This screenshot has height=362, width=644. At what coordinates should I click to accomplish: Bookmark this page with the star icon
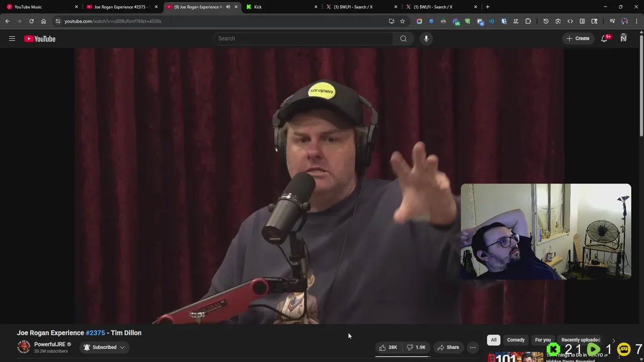(x=403, y=21)
